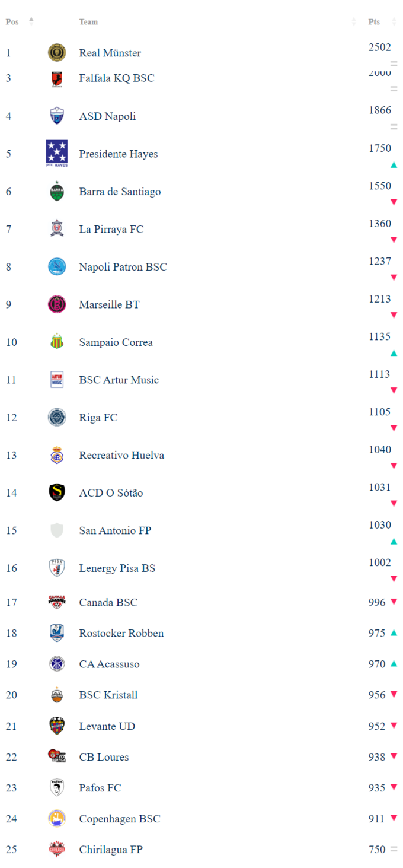
Task: Click the Copenhagen BSC logo
Action: [x=57, y=818]
